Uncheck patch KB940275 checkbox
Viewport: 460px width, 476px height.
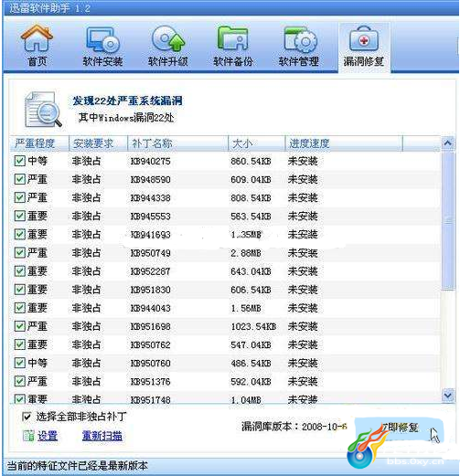[20, 161]
